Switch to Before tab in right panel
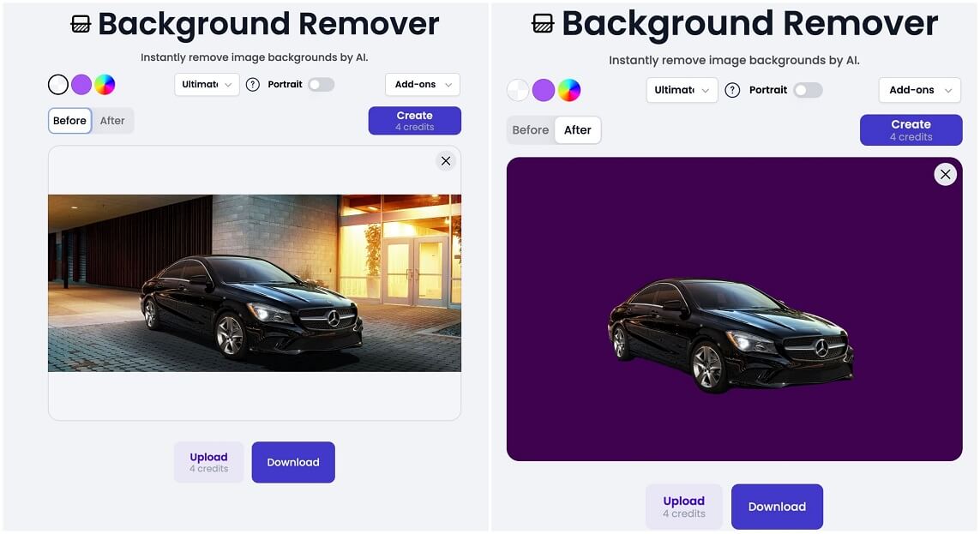 click(531, 130)
